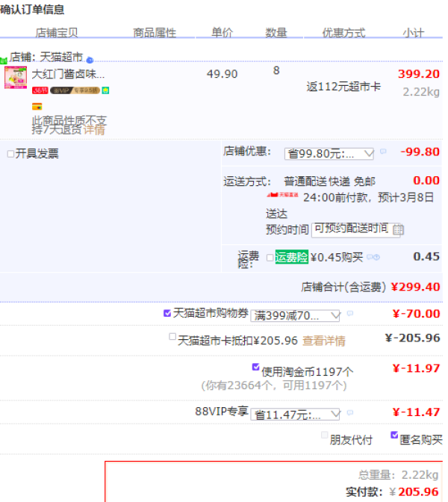Tick the 朋友代付 checkbox
448x502 pixels.
pyautogui.click(x=325, y=435)
